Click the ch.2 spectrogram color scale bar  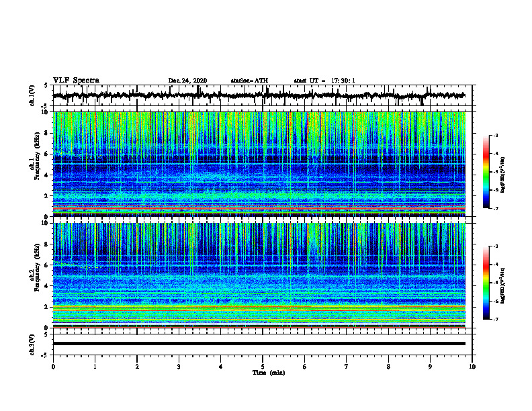pos(486,283)
